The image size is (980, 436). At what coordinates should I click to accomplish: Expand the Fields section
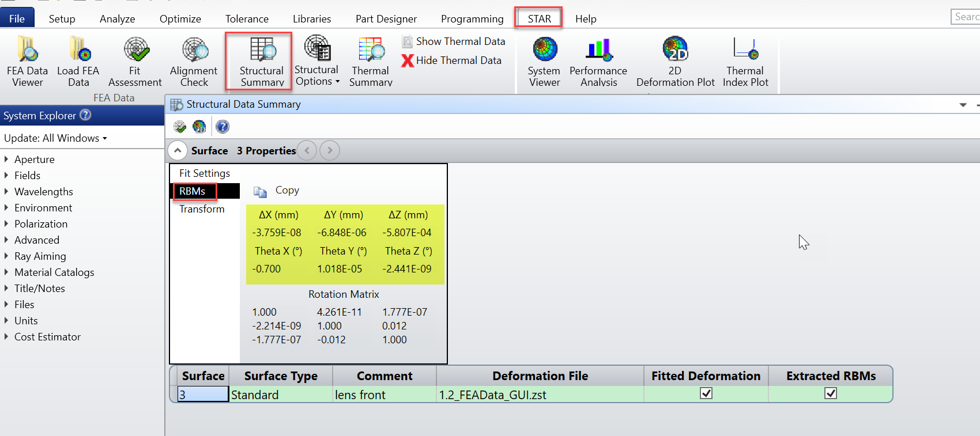tap(6, 176)
